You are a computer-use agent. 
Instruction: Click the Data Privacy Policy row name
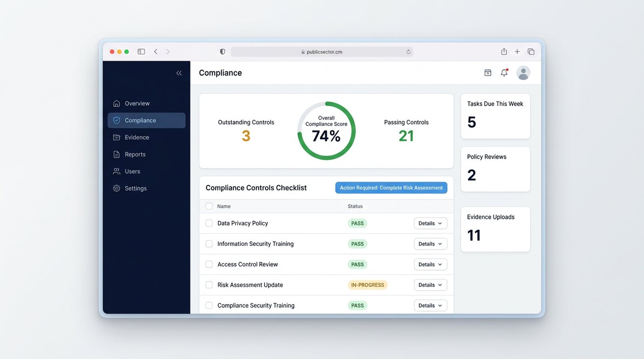(x=243, y=223)
